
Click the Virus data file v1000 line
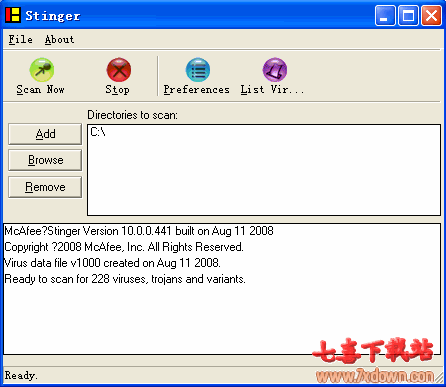coord(112,263)
